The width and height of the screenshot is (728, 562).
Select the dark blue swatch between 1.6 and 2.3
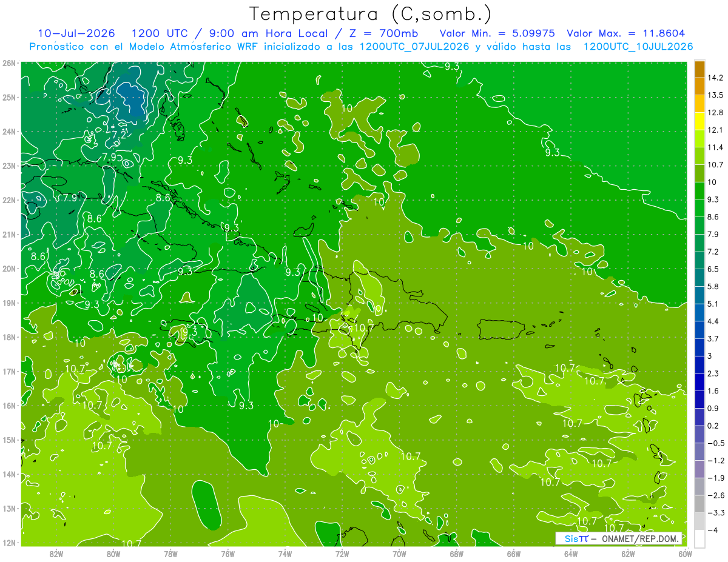[x=699, y=382]
